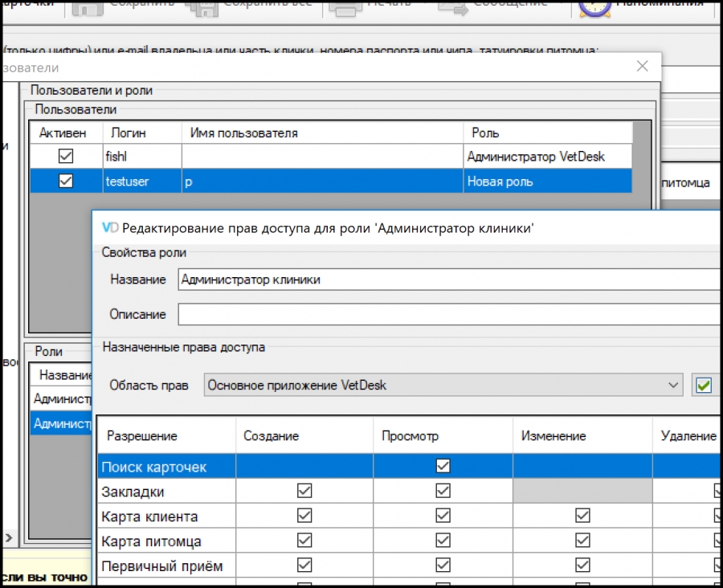Open the Область прав combo box

[x=443, y=385]
